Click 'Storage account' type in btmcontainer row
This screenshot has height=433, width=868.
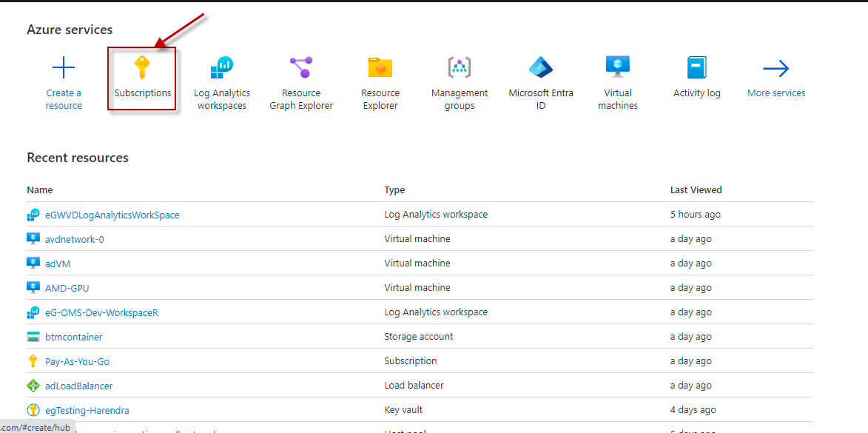pyautogui.click(x=419, y=337)
